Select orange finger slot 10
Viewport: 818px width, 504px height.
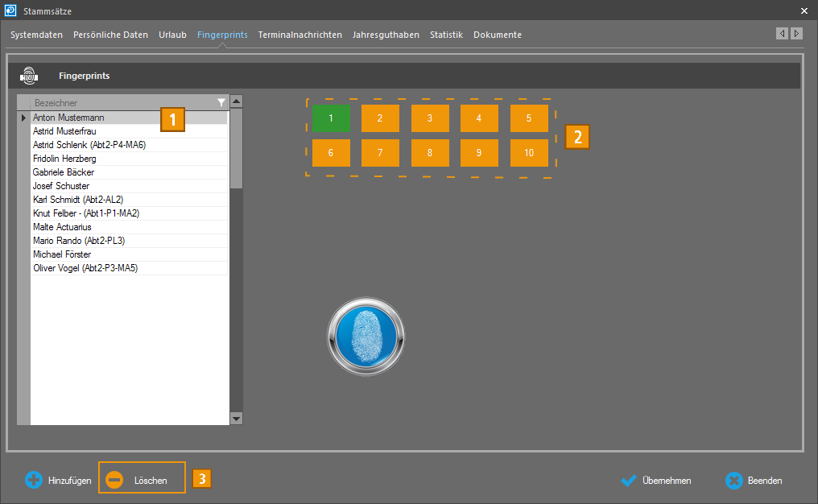[529, 153]
